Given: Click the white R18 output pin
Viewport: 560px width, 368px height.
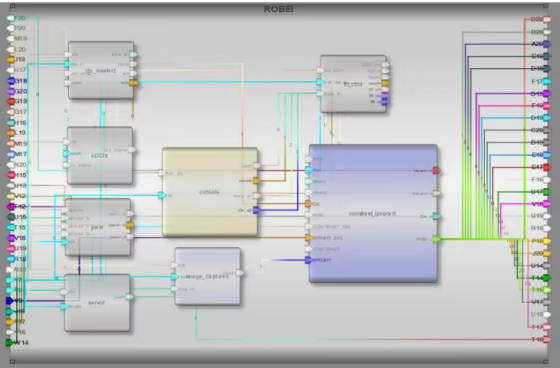Looking at the screenshot, I should click(x=547, y=228).
